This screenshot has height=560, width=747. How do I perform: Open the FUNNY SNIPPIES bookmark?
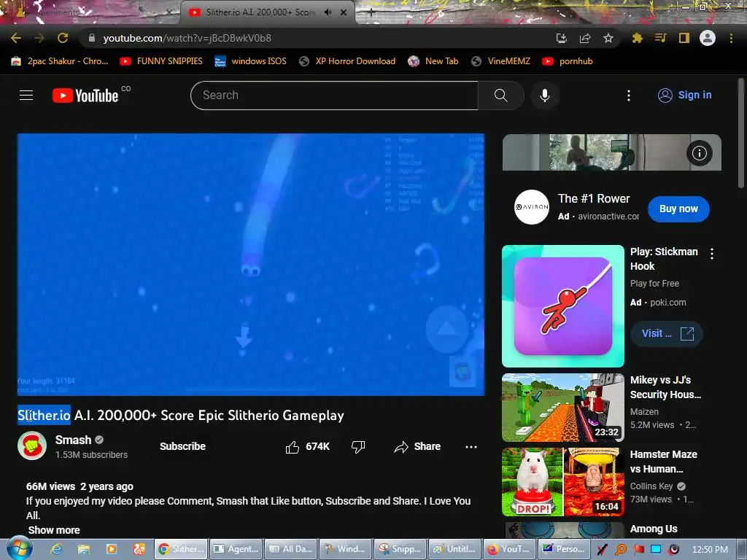click(161, 61)
